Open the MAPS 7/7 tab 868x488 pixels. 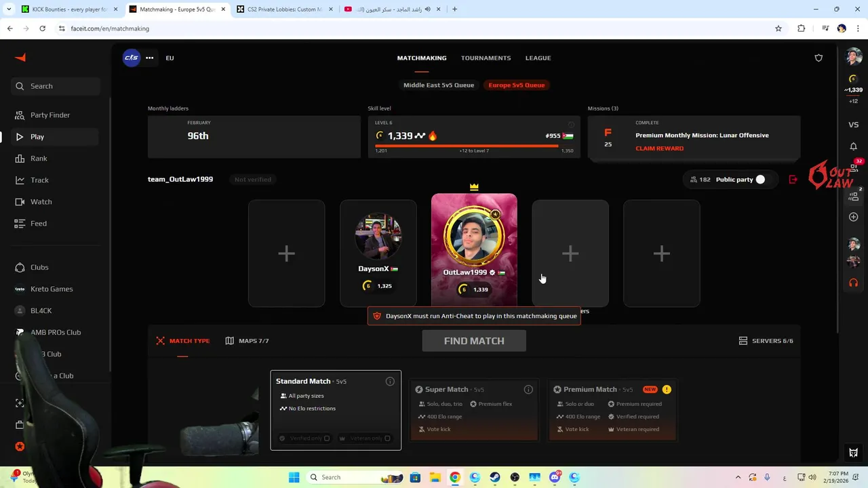247,341
